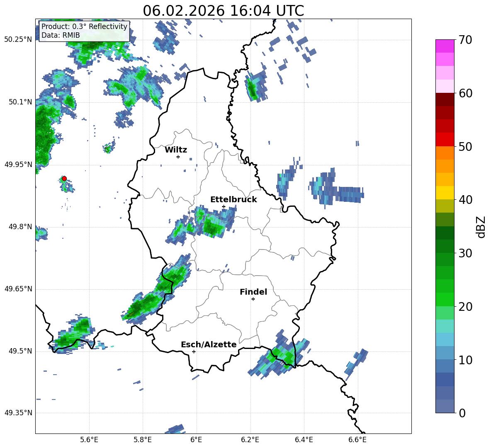Click the colorbar value 70
491x448 pixels.
[x=465, y=40]
